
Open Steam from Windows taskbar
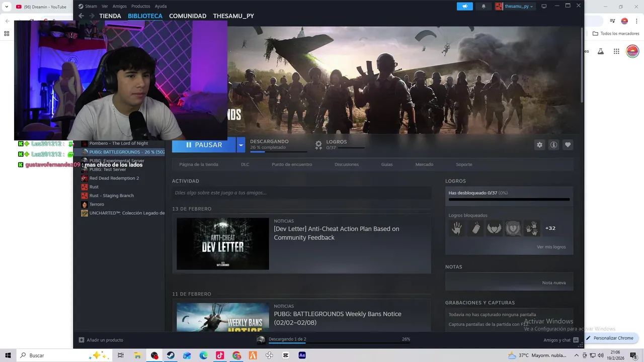pos(171,355)
